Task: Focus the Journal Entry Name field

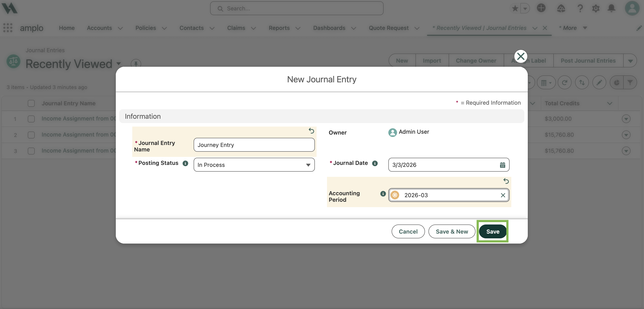Action: point(254,145)
